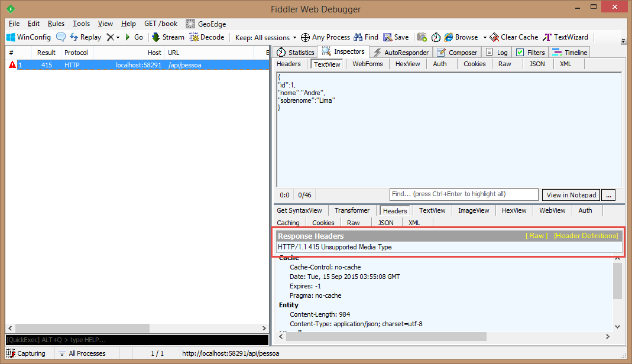Expand the Browse dropdown arrow
The image size is (632, 364).
tap(485, 37)
